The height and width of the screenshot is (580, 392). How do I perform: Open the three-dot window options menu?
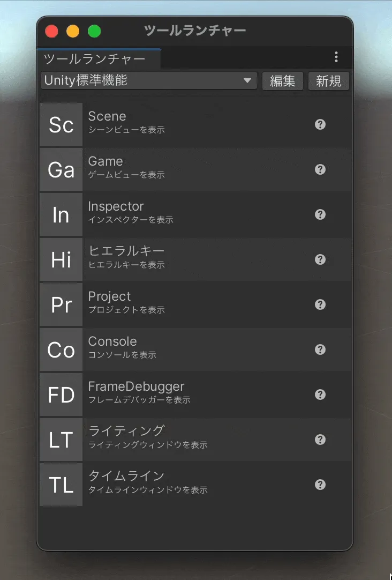tap(336, 57)
